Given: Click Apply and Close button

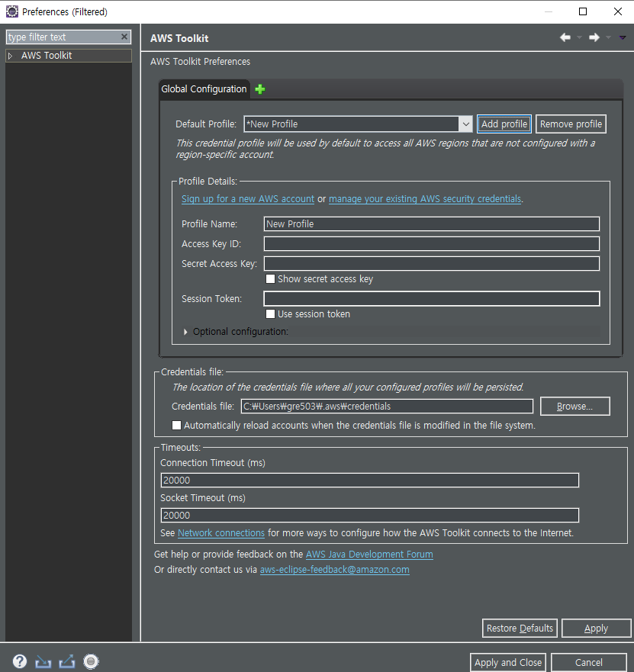Looking at the screenshot, I should point(508,662).
